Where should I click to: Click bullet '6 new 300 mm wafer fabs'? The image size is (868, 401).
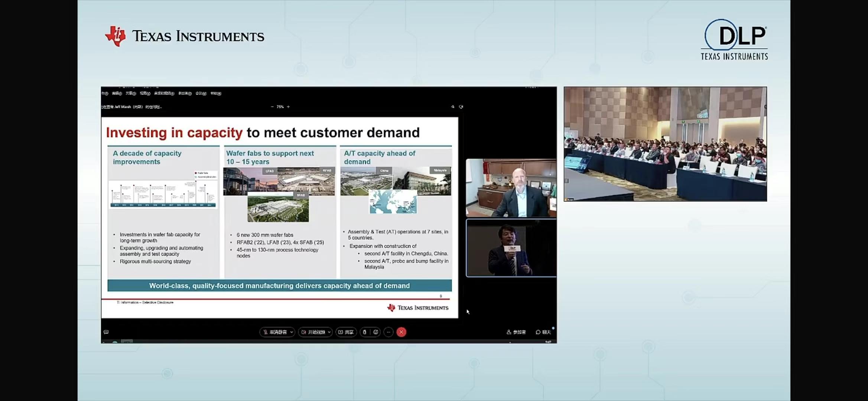coord(265,235)
